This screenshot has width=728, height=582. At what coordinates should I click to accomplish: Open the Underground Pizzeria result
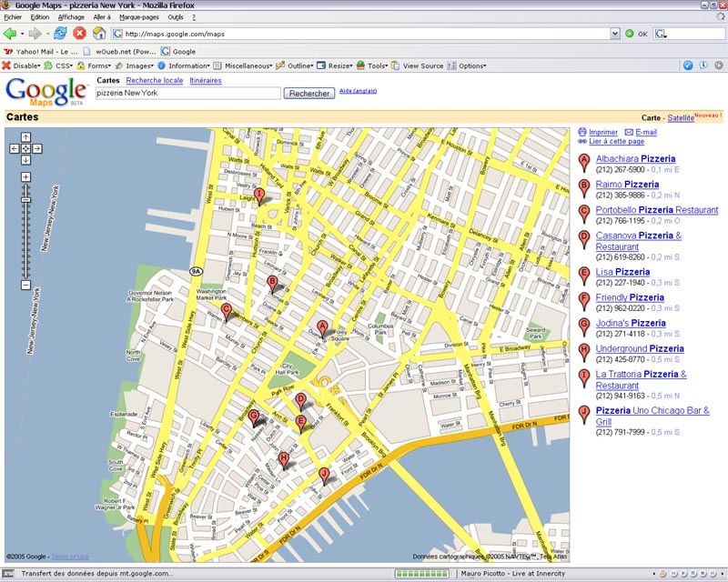[x=640, y=348]
